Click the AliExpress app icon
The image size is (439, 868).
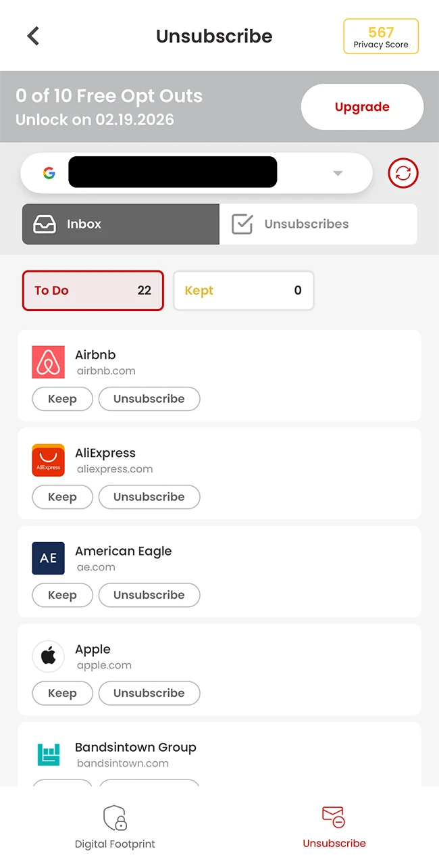point(48,460)
